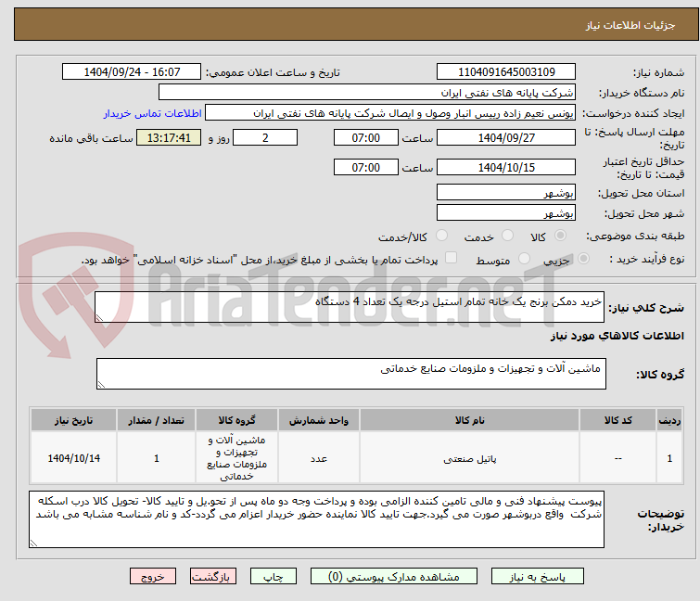Click the نام کالا column header
The width and height of the screenshot is (700, 601).
coord(470,420)
